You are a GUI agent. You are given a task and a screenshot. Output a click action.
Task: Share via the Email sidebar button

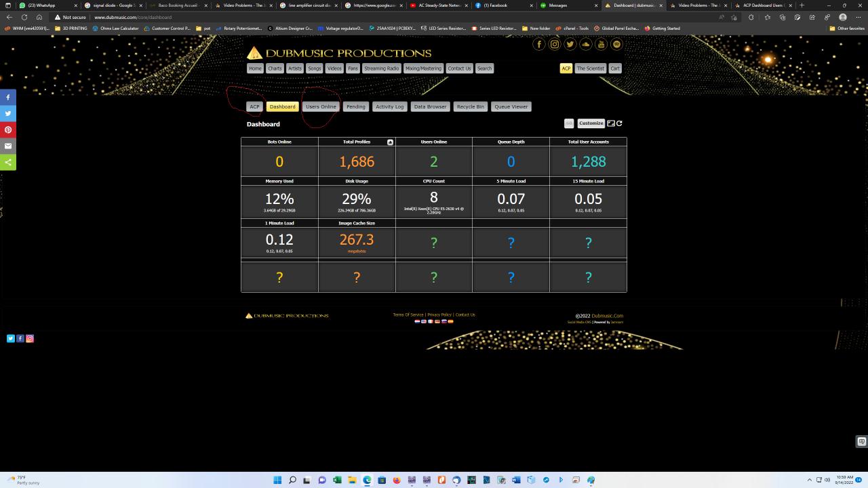point(8,146)
